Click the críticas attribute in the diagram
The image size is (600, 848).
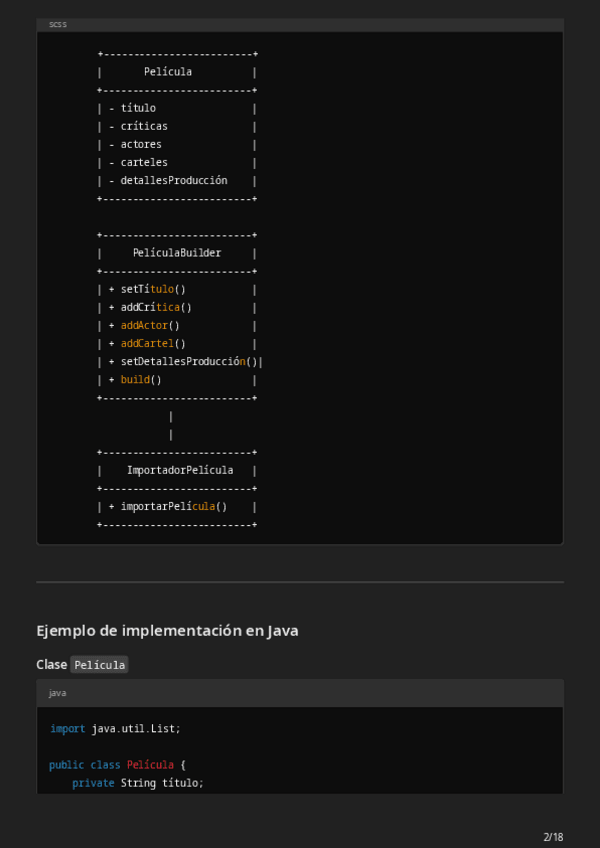tap(144, 126)
